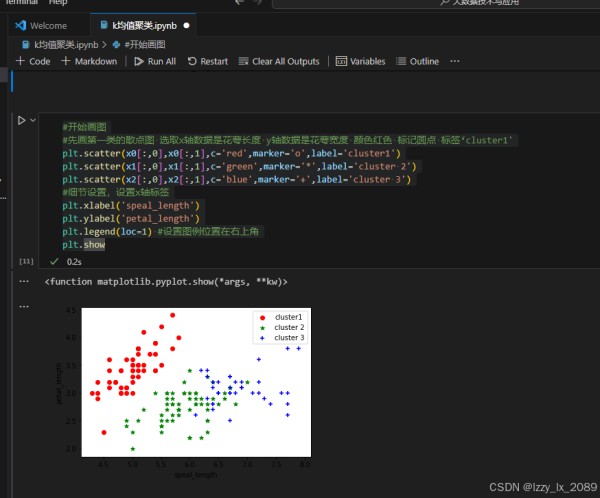Click the #开始画图 breadcrumb cell entry

click(145, 45)
